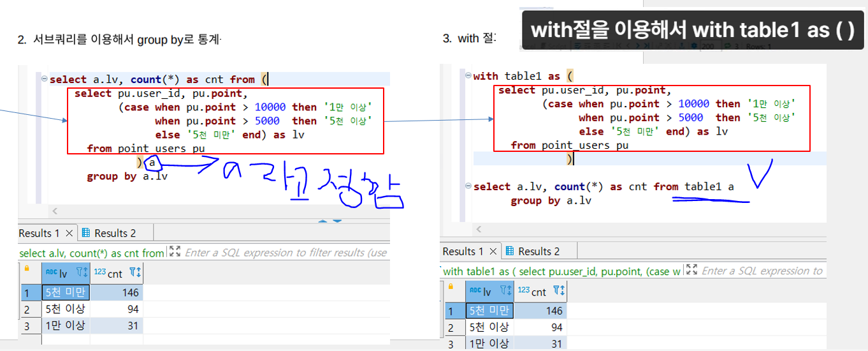Click filter field in subquery results panel
Image resolution: width=868 pixels, height=351 pixels.
286,253
